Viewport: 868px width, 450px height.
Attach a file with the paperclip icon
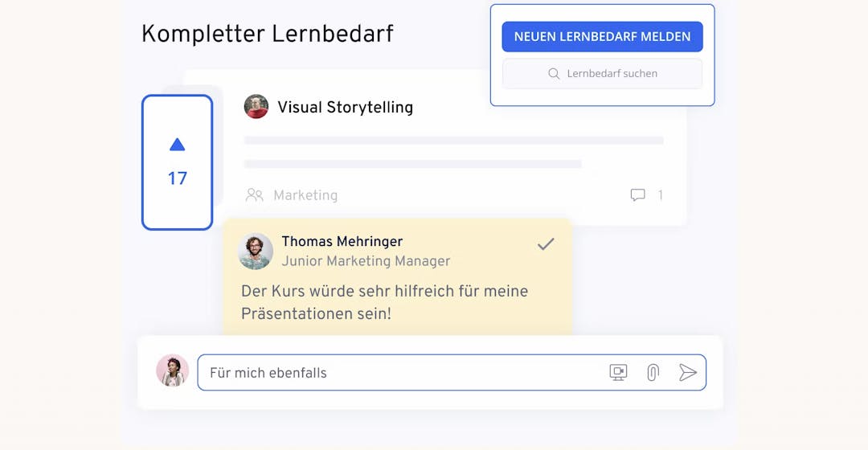653,373
